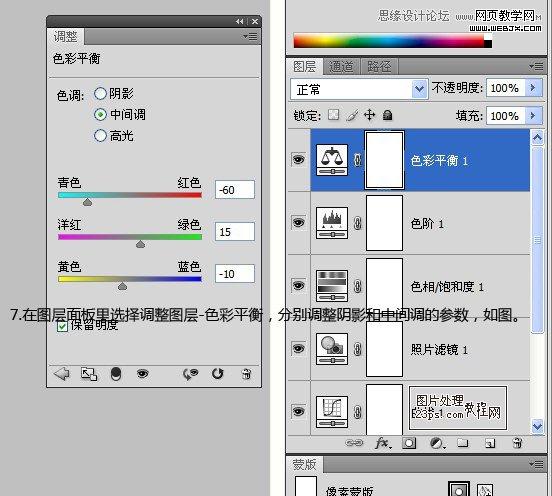Click link icon on 色相/饱和度 1 layer
Image resolution: width=552 pixels, height=496 pixels.
pos(357,286)
